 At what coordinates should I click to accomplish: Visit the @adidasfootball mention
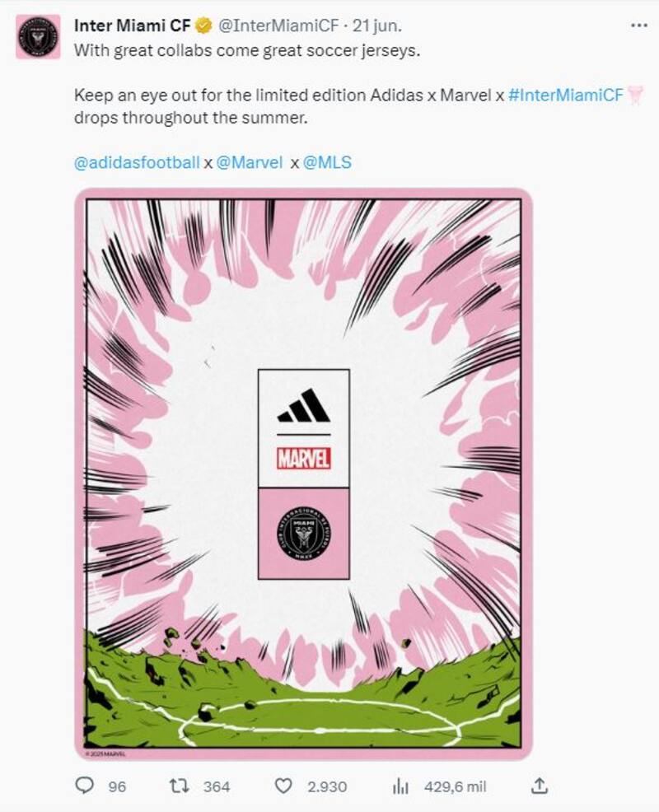click(137, 162)
